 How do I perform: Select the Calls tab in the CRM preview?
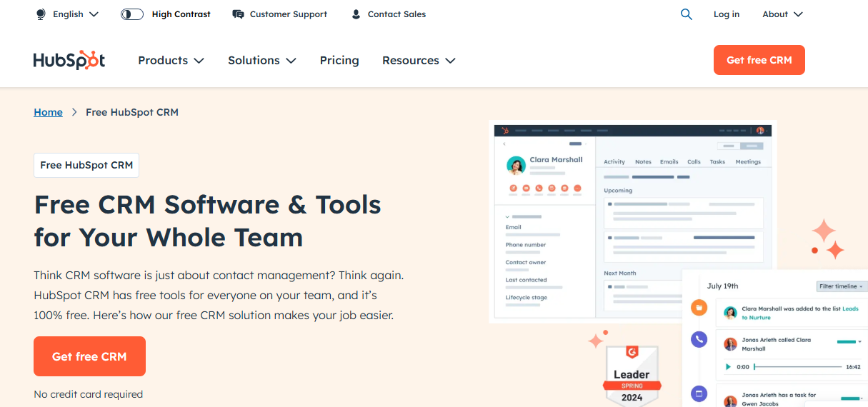tap(694, 162)
